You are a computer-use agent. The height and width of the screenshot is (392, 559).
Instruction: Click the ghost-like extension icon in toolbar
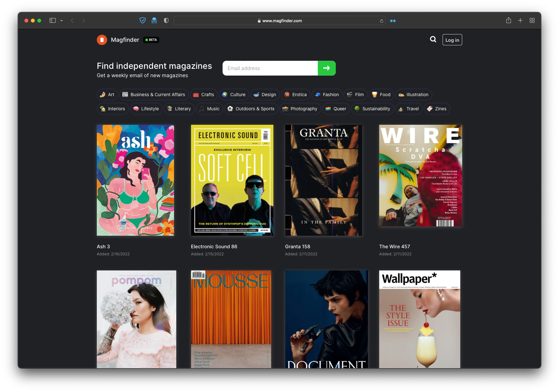(154, 21)
